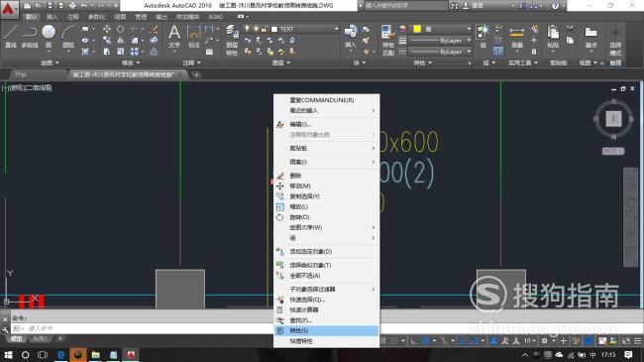Choose Quick Properties (快捷特性) in context menu
The width and height of the screenshot is (644, 362).
pyautogui.click(x=327, y=341)
